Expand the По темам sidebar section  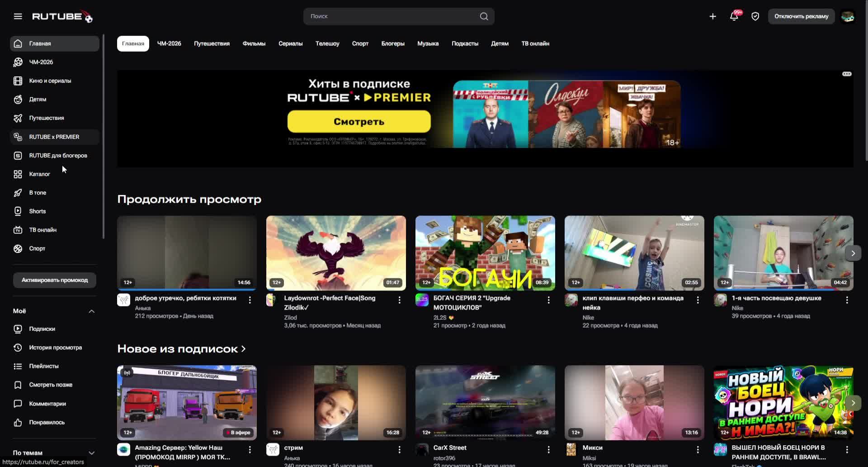pyautogui.click(x=91, y=453)
